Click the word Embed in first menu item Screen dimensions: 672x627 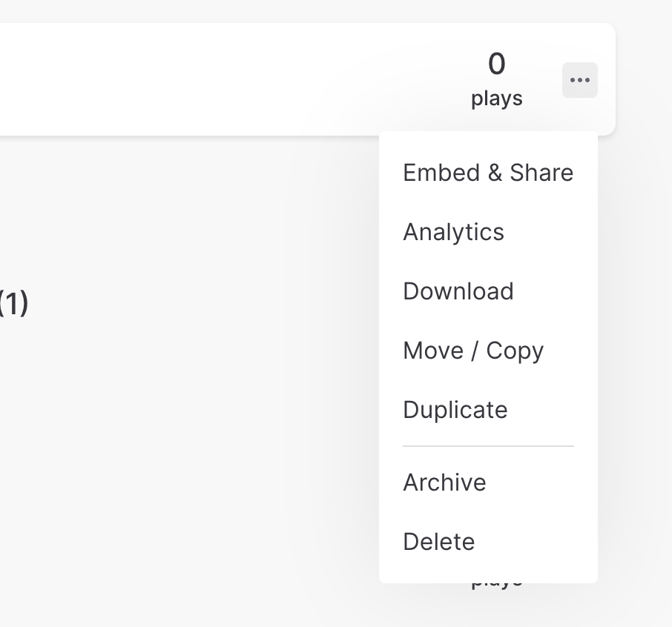(441, 173)
